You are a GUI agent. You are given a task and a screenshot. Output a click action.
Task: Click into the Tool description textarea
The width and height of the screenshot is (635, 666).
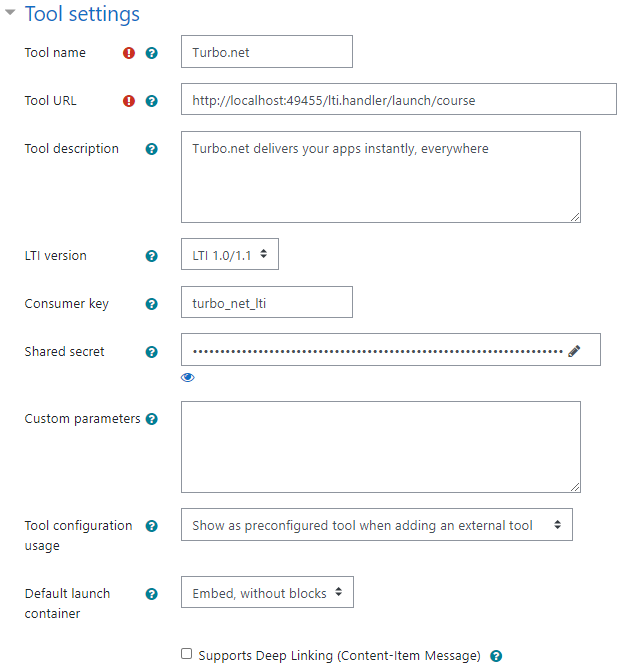coord(380,176)
